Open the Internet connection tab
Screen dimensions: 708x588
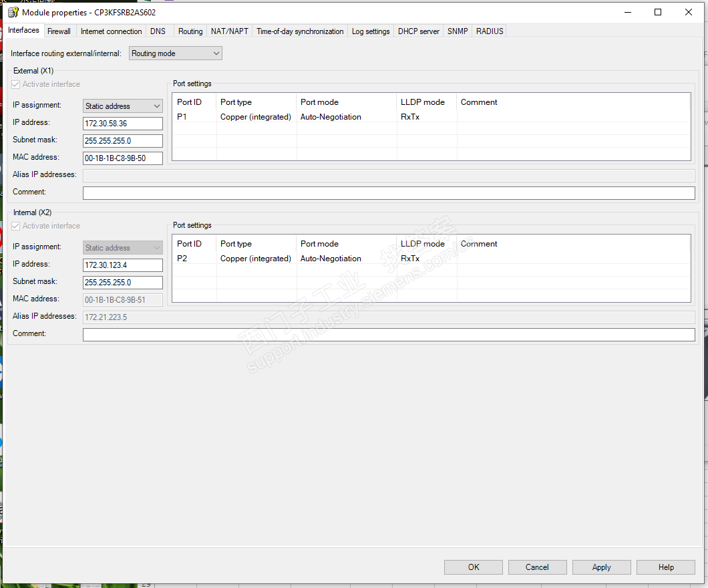click(111, 31)
